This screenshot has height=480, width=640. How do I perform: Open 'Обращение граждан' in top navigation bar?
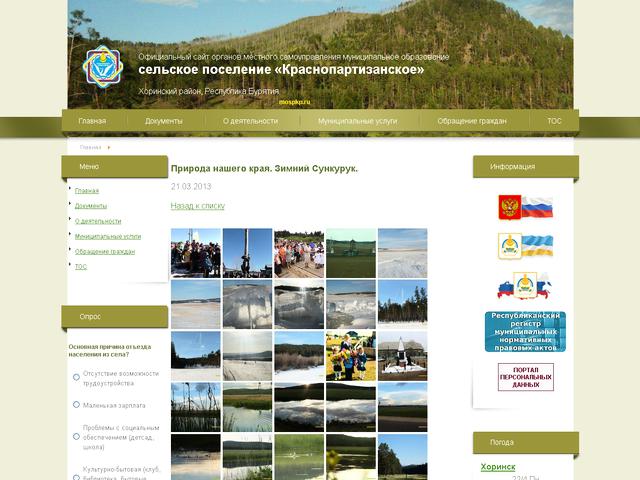point(471,121)
